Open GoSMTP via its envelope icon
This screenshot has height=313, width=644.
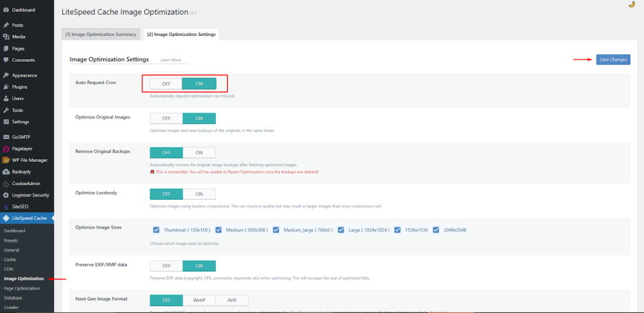pos(6,137)
